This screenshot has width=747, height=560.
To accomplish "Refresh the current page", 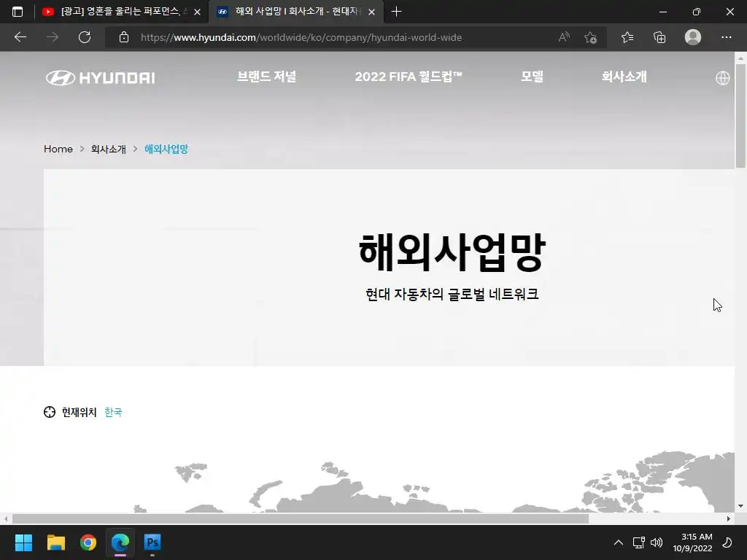I will click(x=85, y=37).
